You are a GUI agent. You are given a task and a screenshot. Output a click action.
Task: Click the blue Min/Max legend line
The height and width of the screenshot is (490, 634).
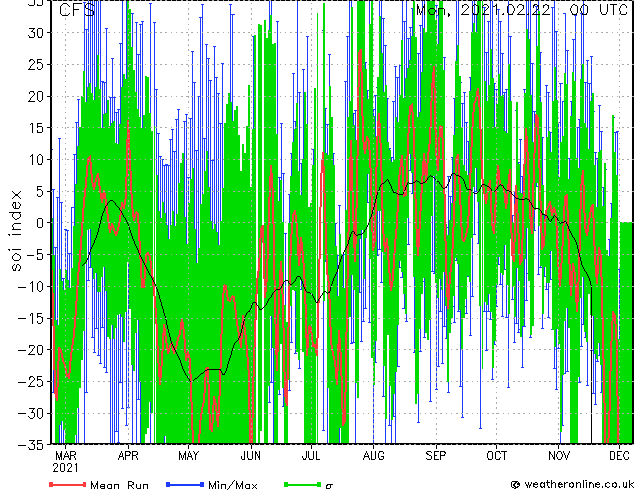click(185, 484)
